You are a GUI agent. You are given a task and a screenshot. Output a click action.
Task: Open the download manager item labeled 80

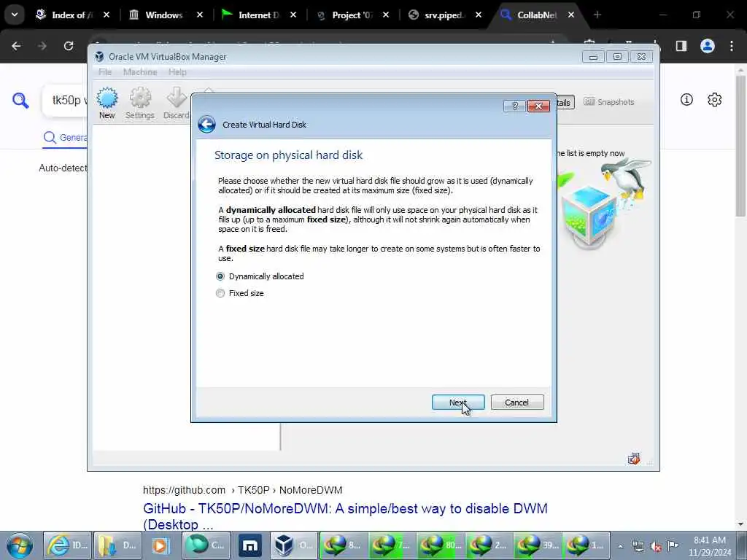pyautogui.click(x=441, y=545)
